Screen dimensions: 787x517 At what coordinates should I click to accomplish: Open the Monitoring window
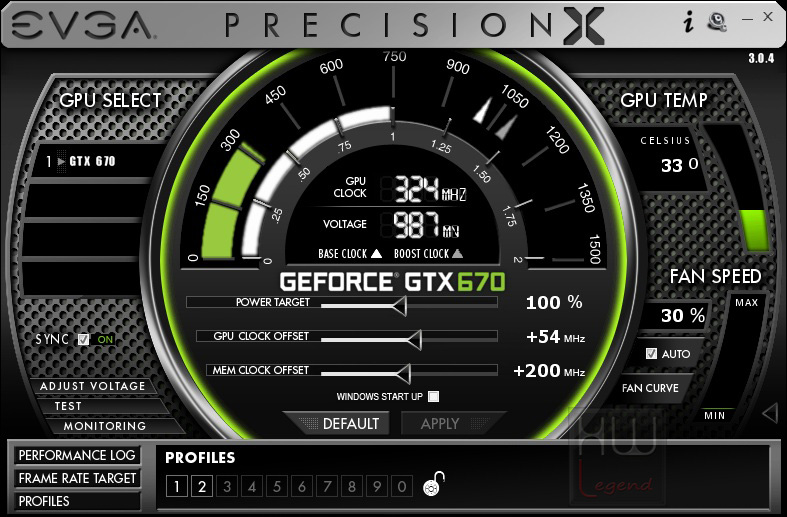click(x=104, y=426)
